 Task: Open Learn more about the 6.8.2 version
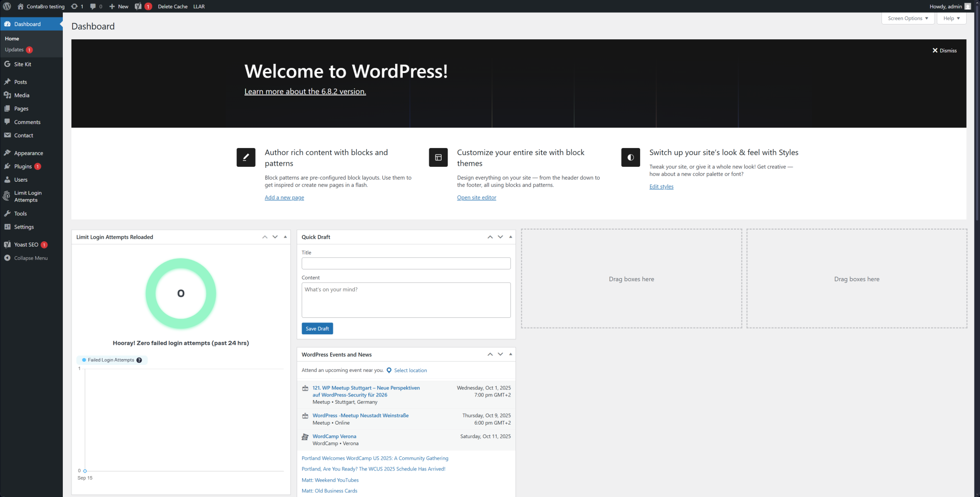[305, 92]
